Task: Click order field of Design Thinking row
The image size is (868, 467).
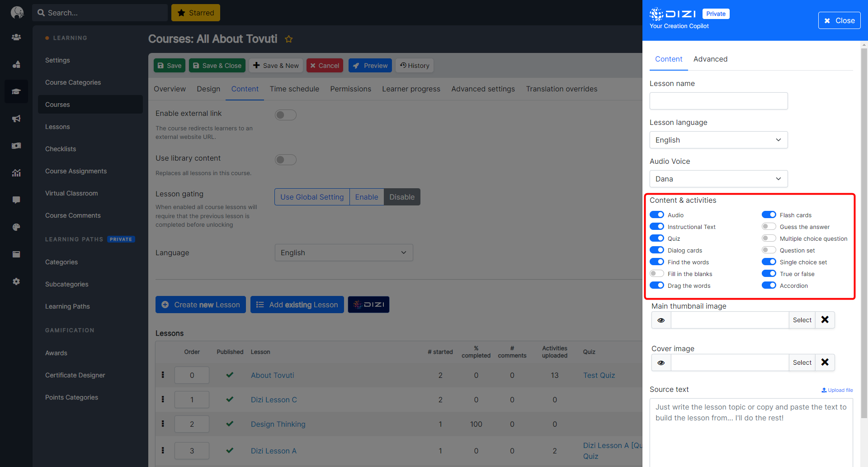Action: tap(192, 424)
